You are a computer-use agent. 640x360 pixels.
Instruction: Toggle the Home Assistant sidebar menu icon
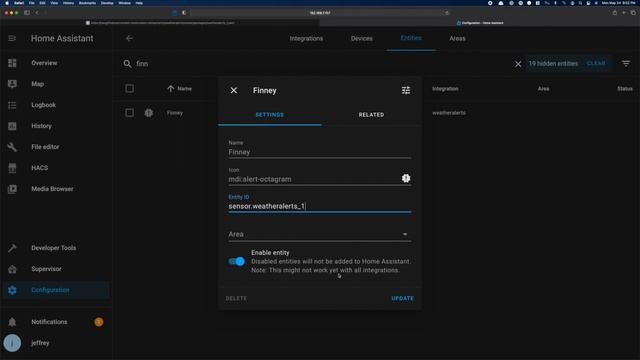(12, 38)
